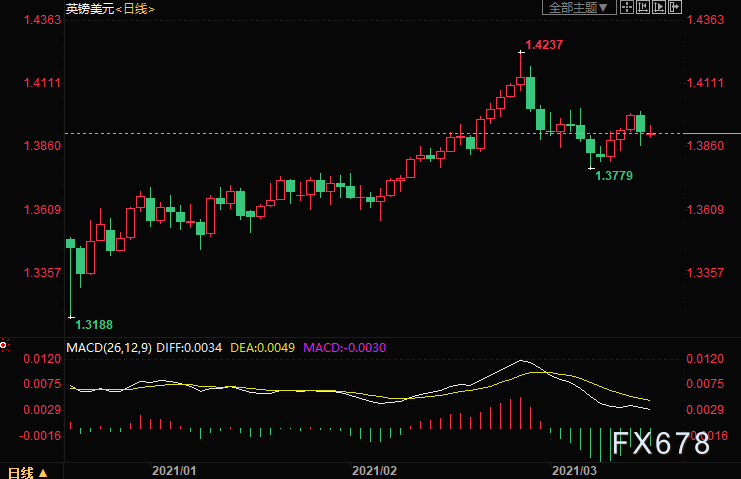Click the chart play-forward axis icon
The image size is (741, 479).
(659, 7)
